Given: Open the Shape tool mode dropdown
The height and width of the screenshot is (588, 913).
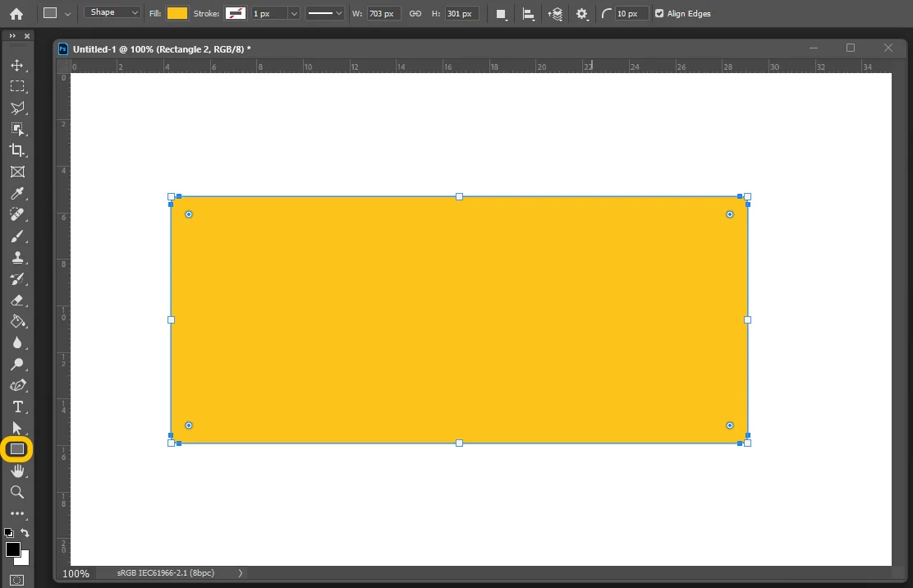Looking at the screenshot, I should click(113, 12).
